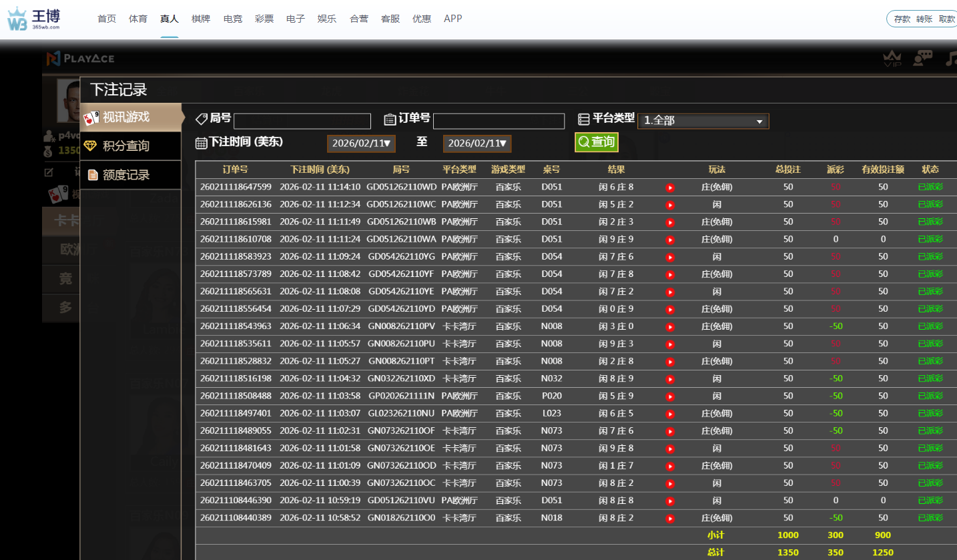Click the PlayAce logo

[79, 59]
